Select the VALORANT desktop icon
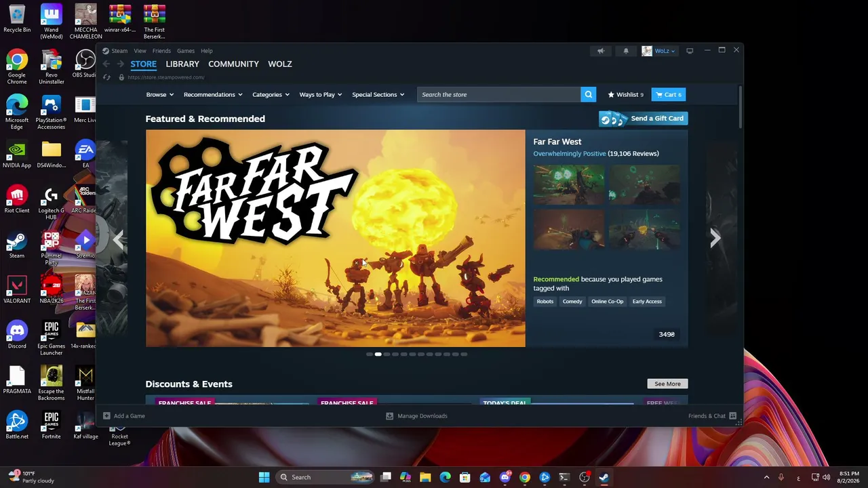The height and width of the screenshot is (488, 868). coord(17,290)
